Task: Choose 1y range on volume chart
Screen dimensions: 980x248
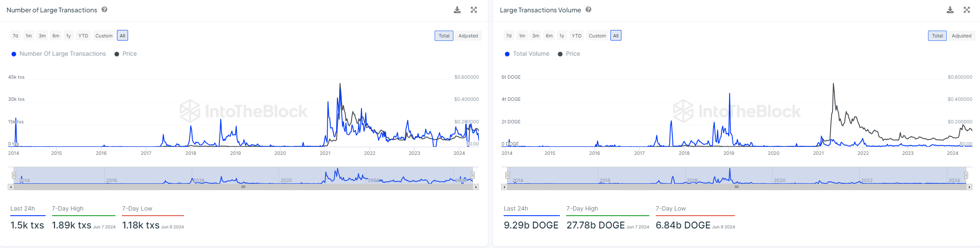Action: [562, 36]
